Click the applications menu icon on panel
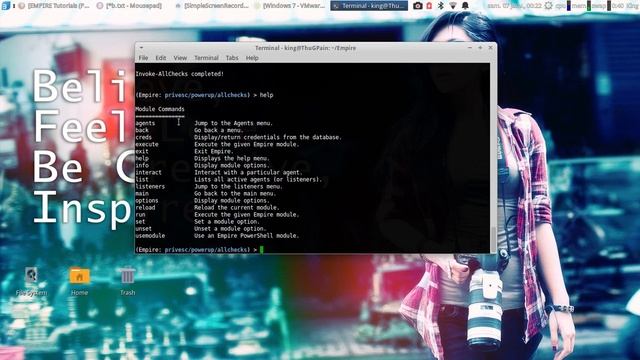The image size is (640, 360). pyautogui.click(x=6, y=6)
